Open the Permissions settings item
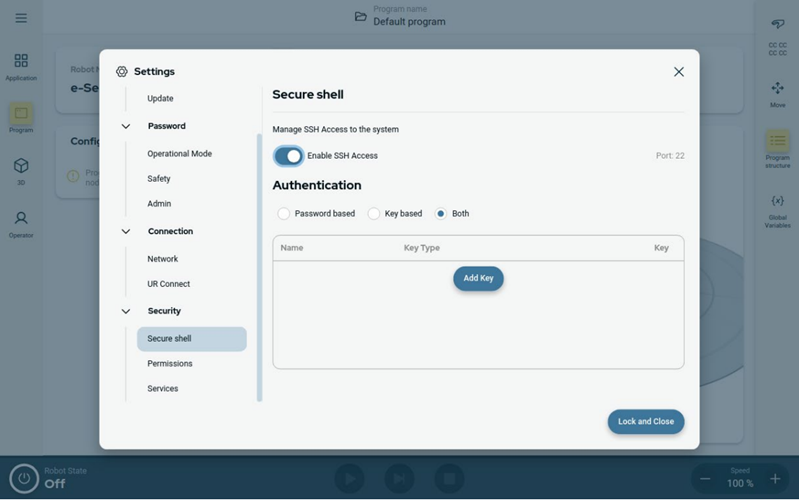 tap(169, 364)
